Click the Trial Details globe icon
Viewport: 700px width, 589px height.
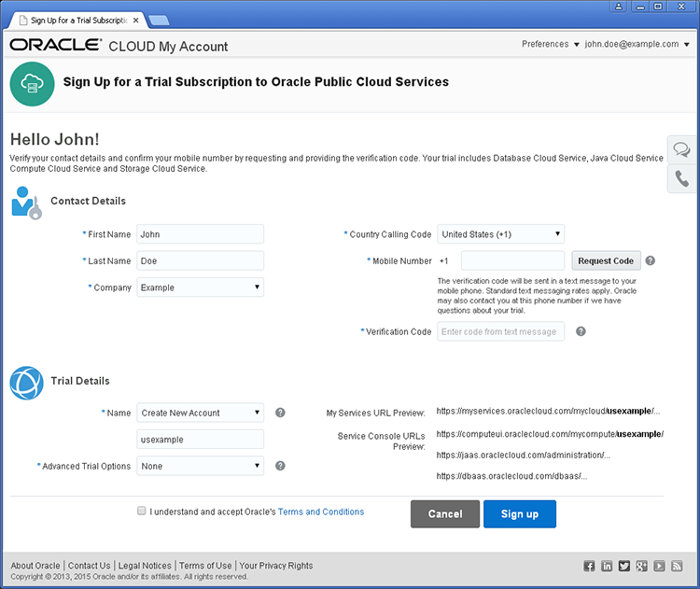pos(27,383)
